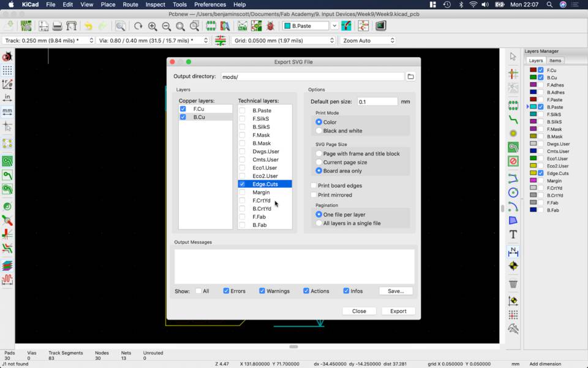This screenshot has width=588, height=368.
Task: Toggle the Layers Manager stack icon
Action: pyautogui.click(x=7, y=265)
